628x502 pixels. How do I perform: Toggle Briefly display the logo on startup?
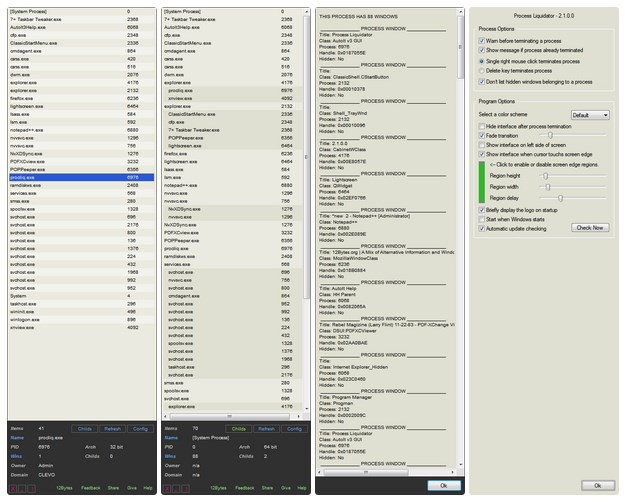482,210
